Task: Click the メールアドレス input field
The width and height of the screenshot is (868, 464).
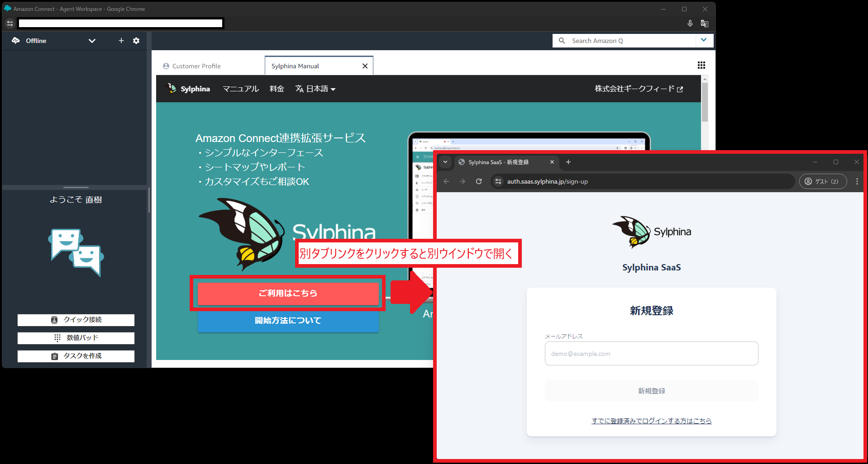Action: click(x=652, y=354)
